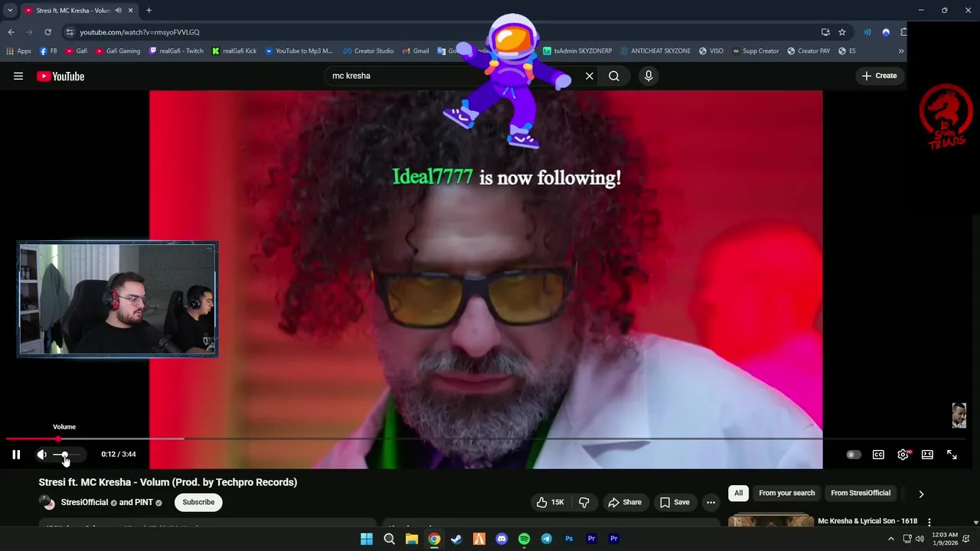Open the YouTube to Mp3 bookmark

(299, 51)
